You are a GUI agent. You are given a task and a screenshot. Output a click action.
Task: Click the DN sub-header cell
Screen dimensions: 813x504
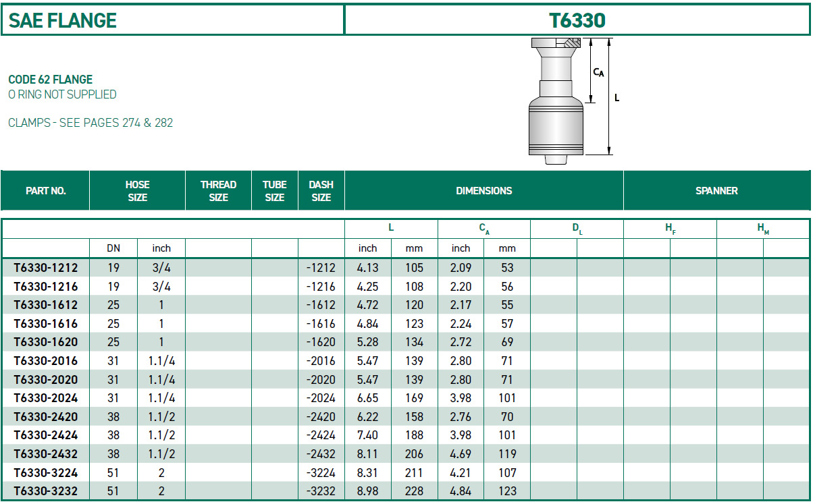pos(113,248)
